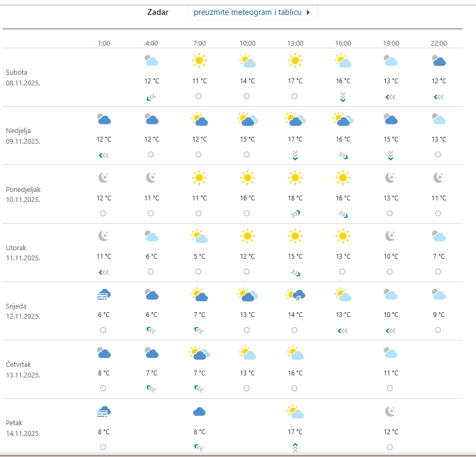Click the sun icon for Utorak at 16:00
This screenshot has height=457, width=476.
[x=343, y=236]
